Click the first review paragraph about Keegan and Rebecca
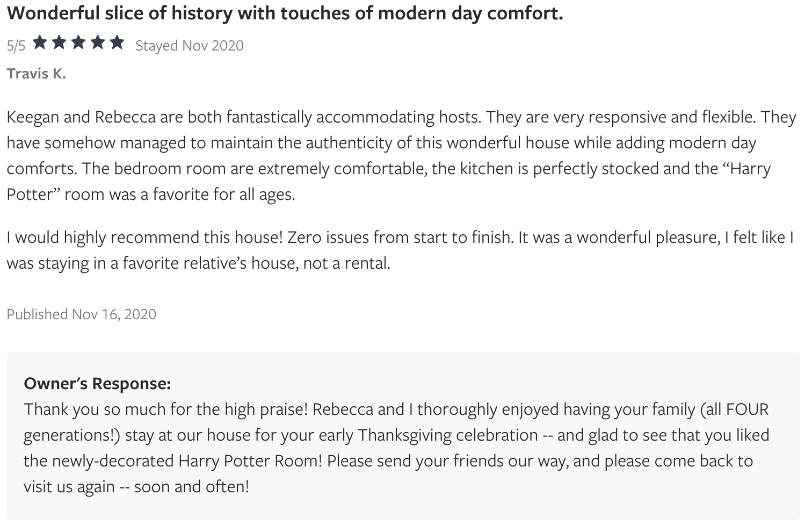Image resolution: width=812 pixels, height=532 pixels. click(x=401, y=155)
